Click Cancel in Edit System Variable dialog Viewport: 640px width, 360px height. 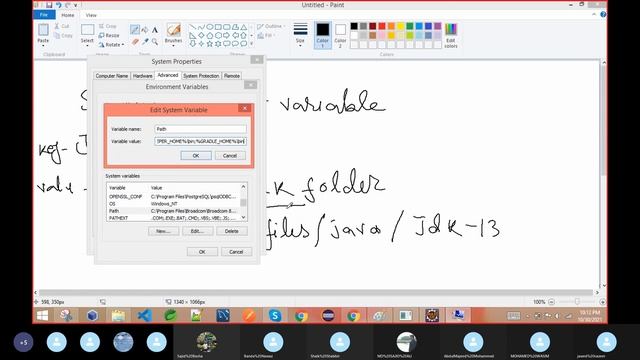click(230, 156)
